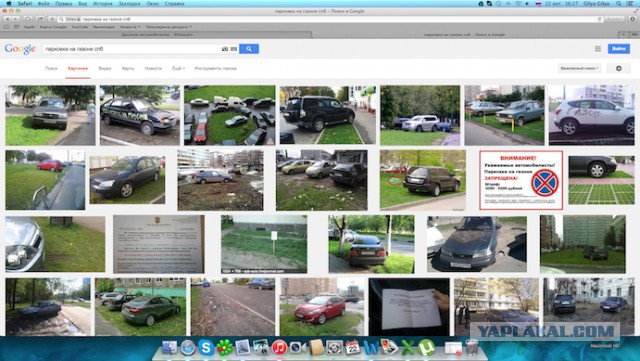Click the blue Войти sign-in button

619,49
